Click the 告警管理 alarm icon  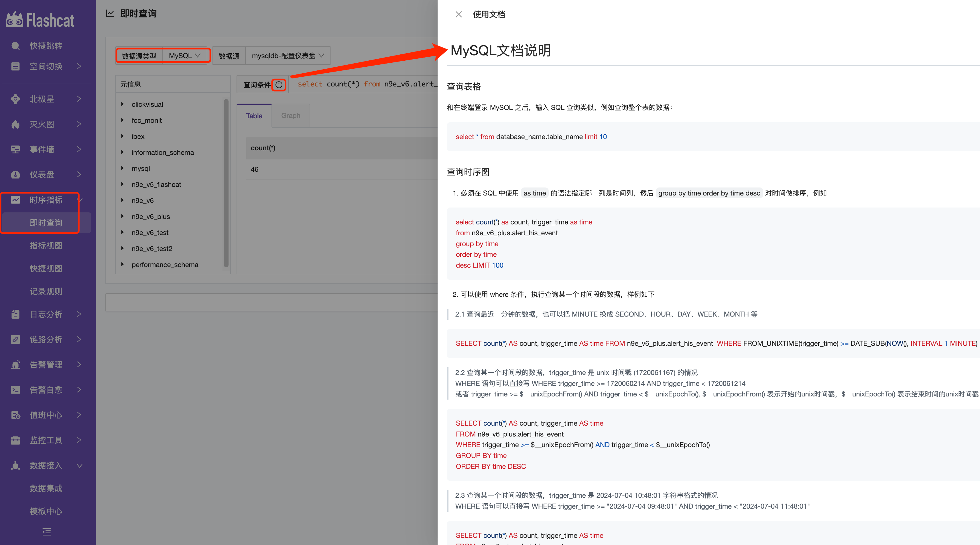15,364
